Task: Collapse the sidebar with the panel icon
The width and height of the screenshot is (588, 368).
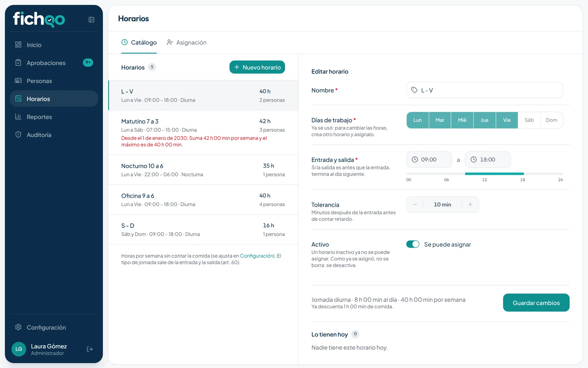Action: [91, 20]
